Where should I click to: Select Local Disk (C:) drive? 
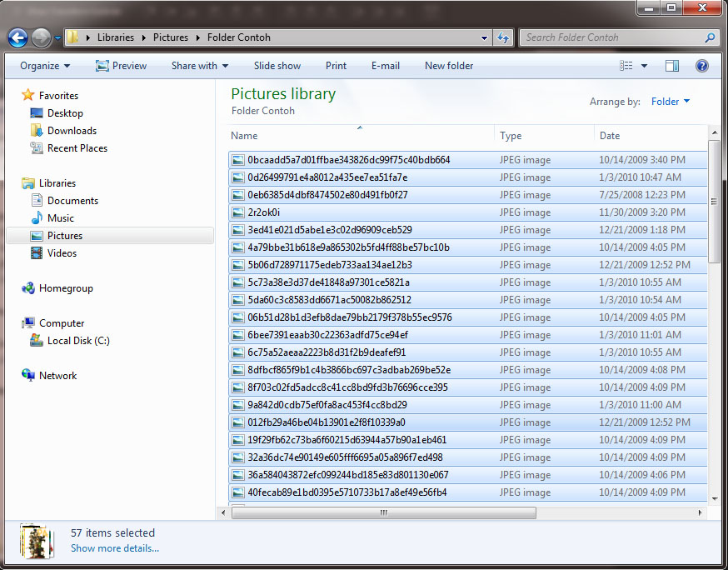click(x=78, y=341)
